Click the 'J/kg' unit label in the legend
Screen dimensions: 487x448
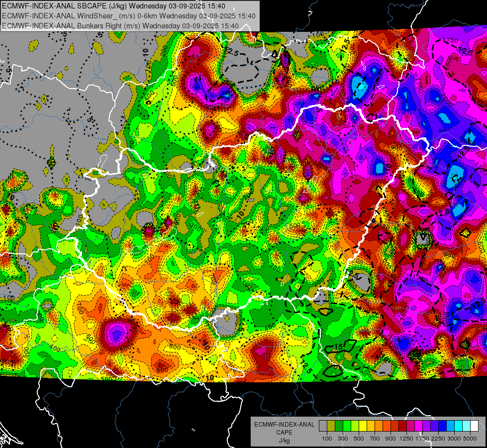pyautogui.click(x=285, y=441)
